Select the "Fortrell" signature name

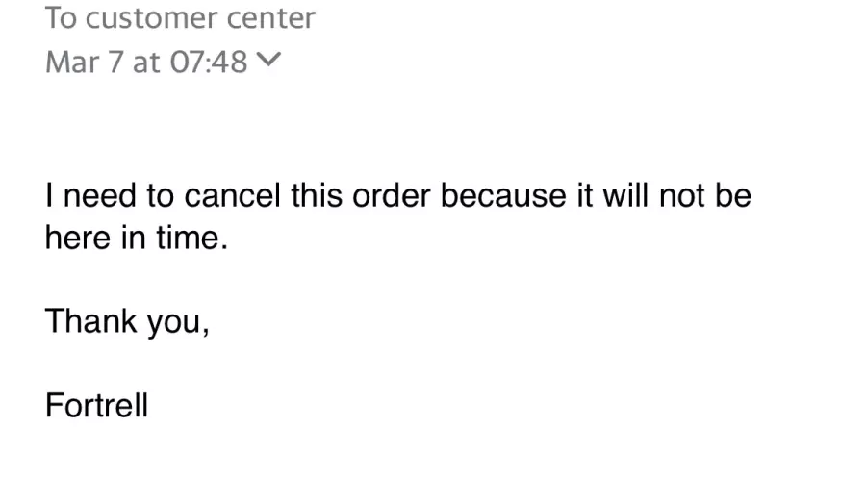(x=96, y=406)
